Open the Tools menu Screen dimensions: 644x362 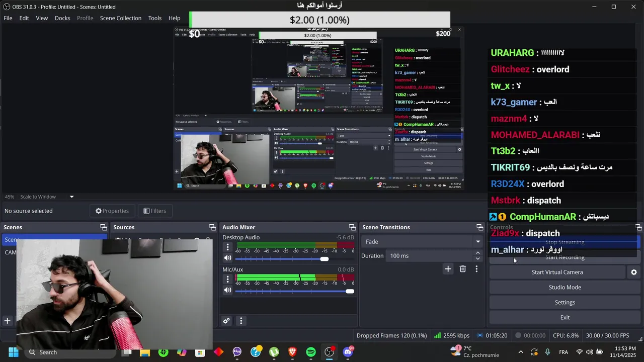click(x=155, y=18)
